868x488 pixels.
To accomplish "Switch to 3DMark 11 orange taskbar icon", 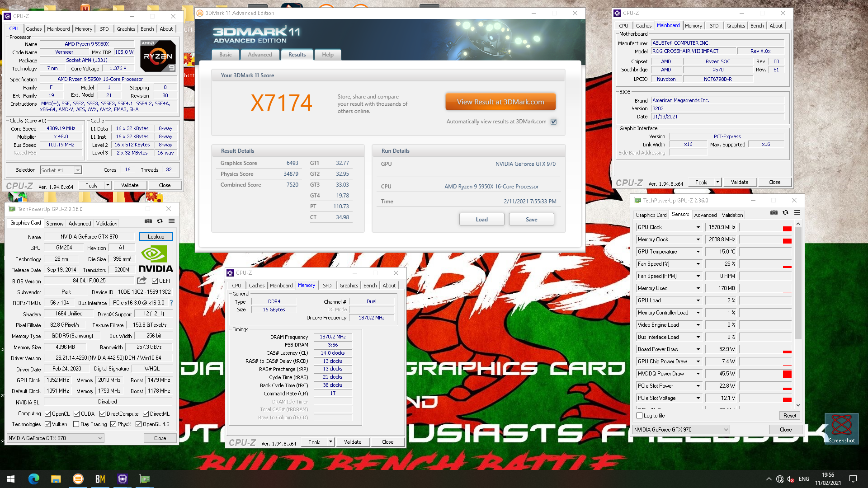I will pos(78,479).
